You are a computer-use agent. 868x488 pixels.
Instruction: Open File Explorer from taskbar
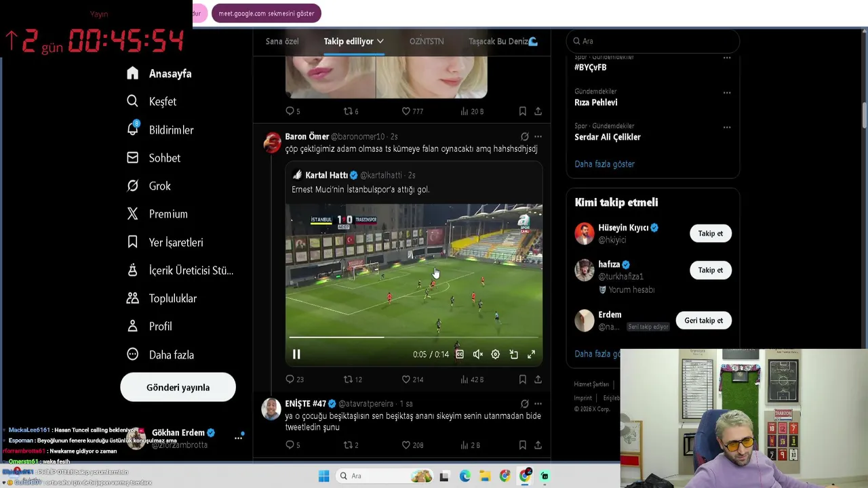click(x=485, y=476)
